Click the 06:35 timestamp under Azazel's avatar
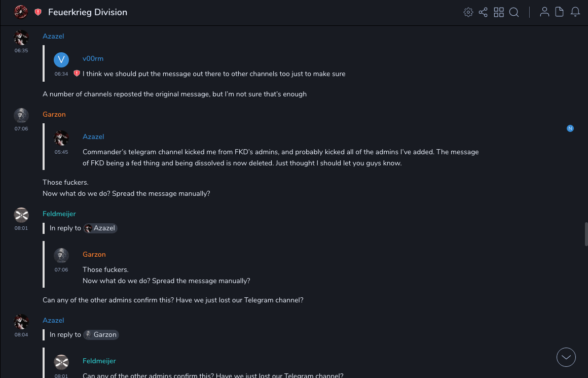 (x=21, y=51)
